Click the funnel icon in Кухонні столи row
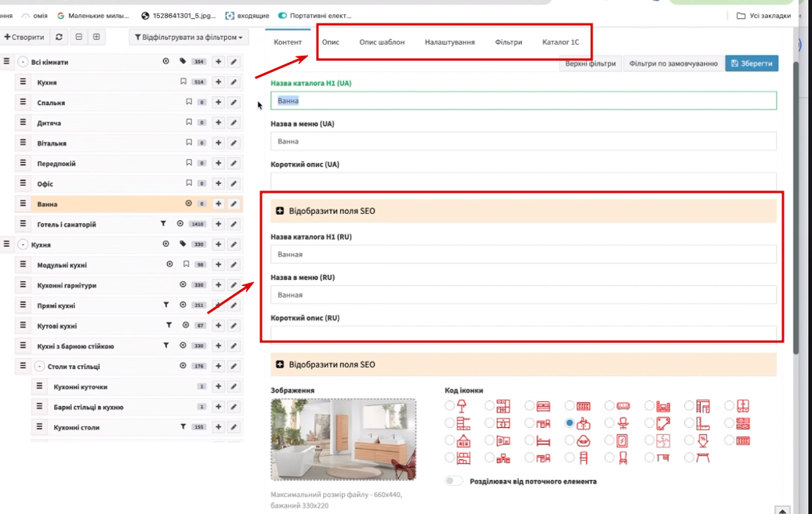The width and height of the screenshot is (812, 514). tap(183, 427)
